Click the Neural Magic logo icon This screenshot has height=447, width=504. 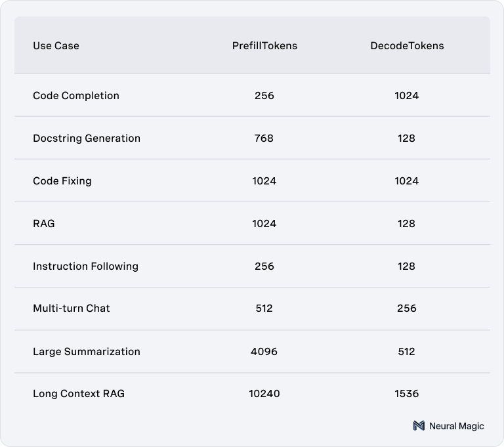[419, 426]
